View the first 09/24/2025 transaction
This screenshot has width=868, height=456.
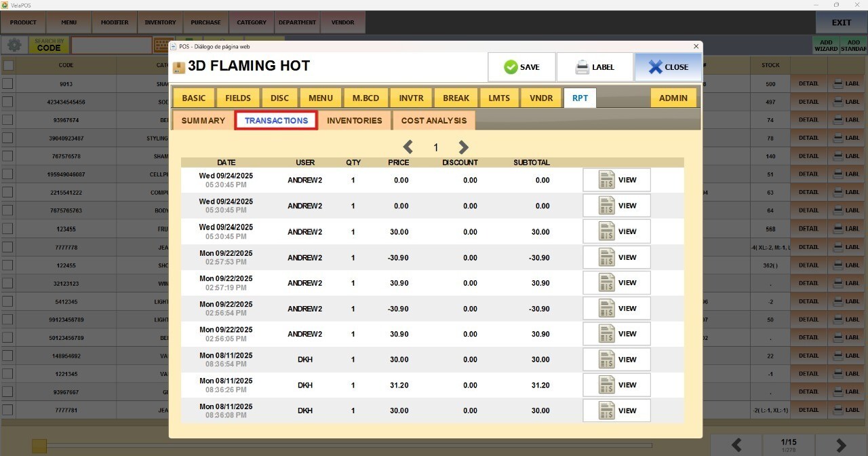click(x=616, y=180)
